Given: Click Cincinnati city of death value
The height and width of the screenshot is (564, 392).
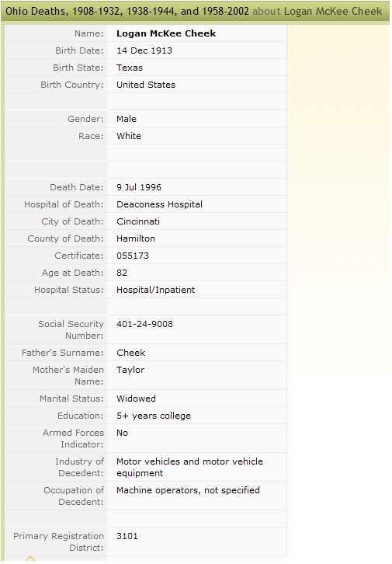Looking at the screenshot, I should pos(138,221).
